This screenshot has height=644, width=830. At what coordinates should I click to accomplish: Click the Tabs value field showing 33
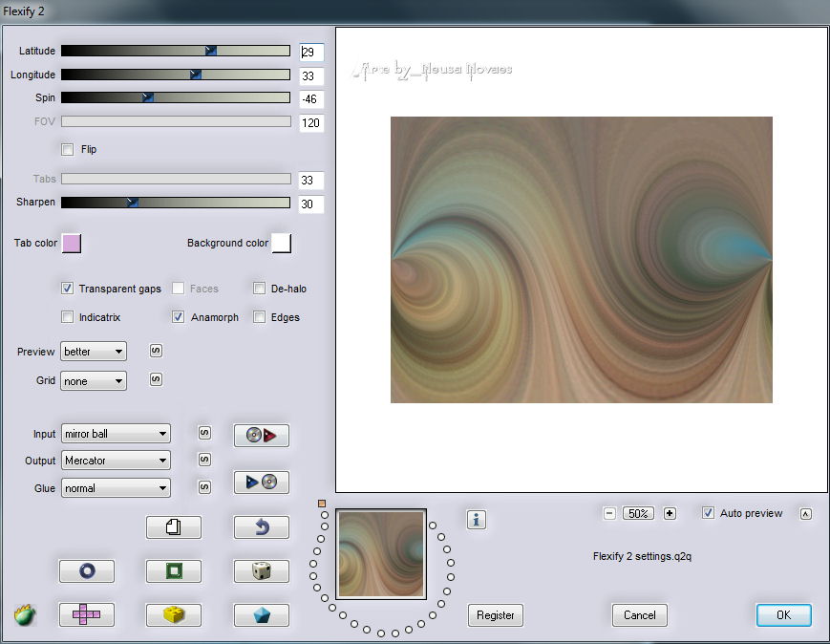tap(311, 180)
